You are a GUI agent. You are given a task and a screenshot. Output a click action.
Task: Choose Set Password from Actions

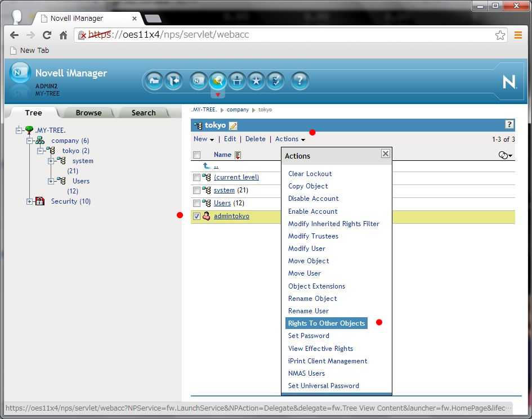[x=309, y=336]
